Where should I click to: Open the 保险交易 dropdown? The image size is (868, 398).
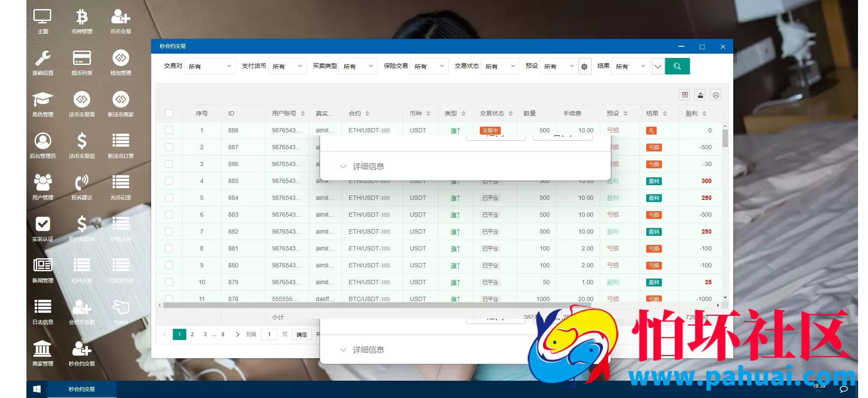click(x=429, y=66)
